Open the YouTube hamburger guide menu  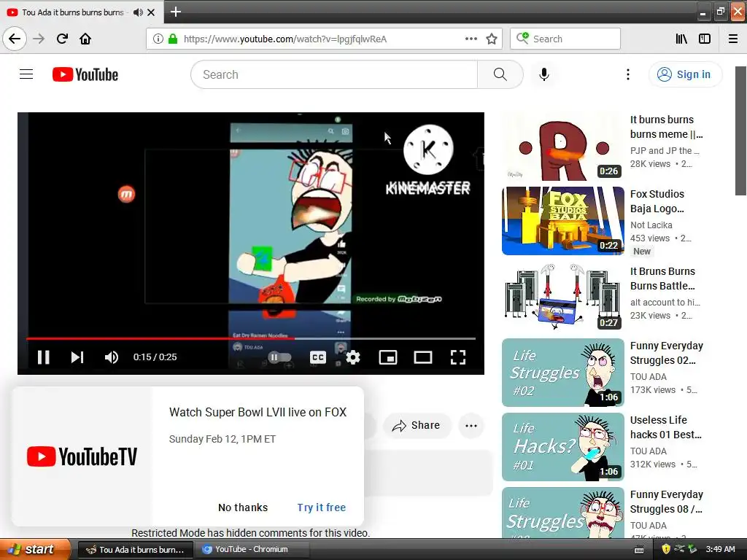[26, 74]
